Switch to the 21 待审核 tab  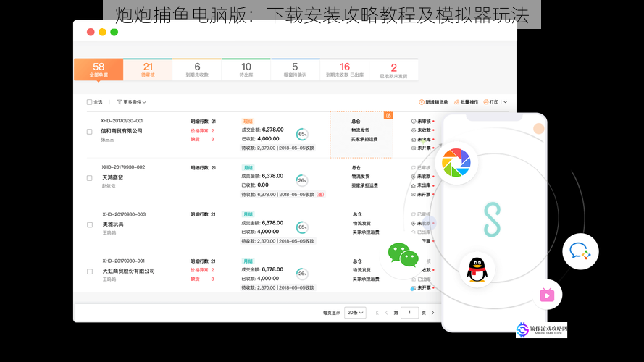pos(148,70)
